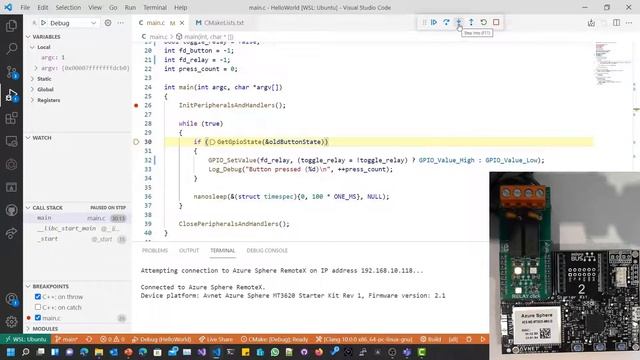
Task: Start debugging with the green play icon
Action: pos(44,23)
